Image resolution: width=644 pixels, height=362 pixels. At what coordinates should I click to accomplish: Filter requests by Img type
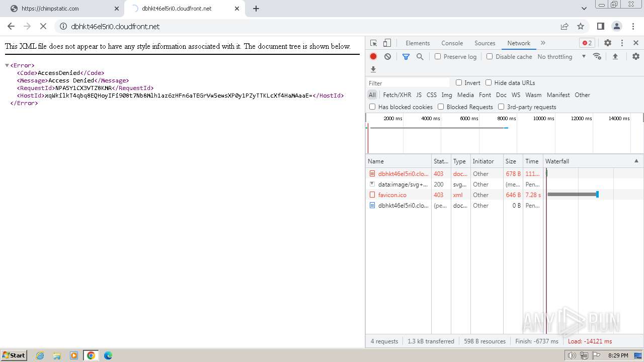click(x=447, y=95)
